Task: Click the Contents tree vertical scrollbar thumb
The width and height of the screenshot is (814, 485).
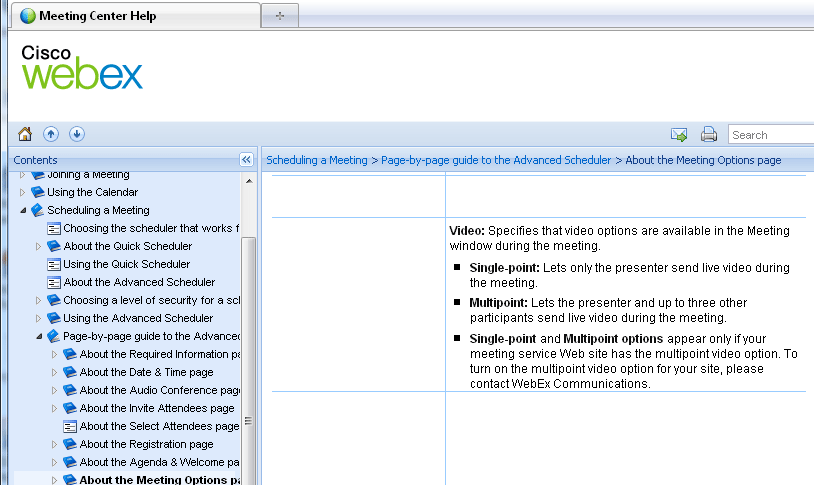Action: [249, 361]
